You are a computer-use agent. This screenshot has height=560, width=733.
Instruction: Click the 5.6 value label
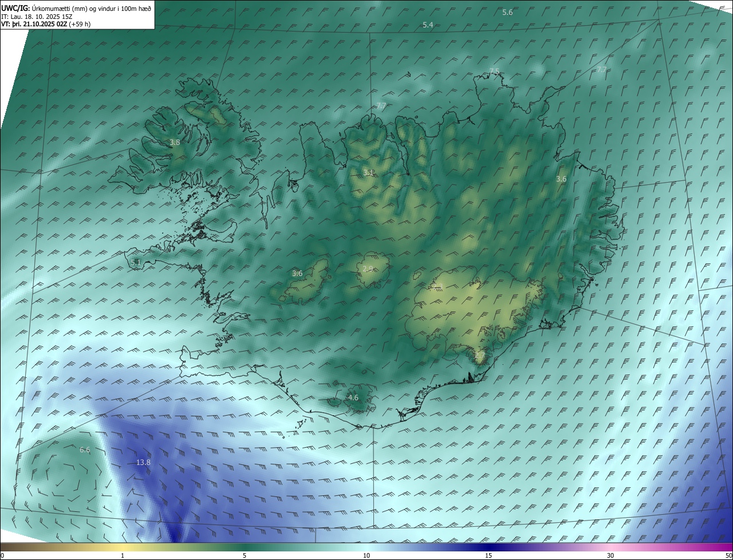[x=507, y=13]
